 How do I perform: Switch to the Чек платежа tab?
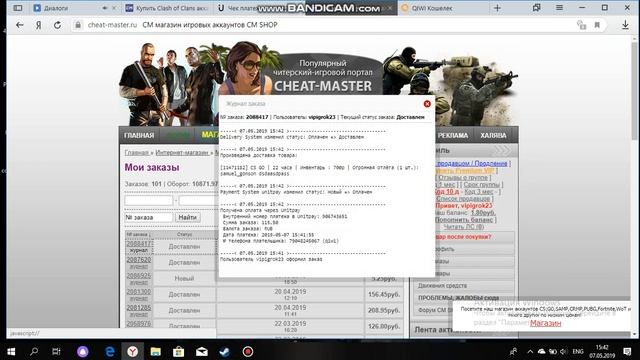coord(242,8)
